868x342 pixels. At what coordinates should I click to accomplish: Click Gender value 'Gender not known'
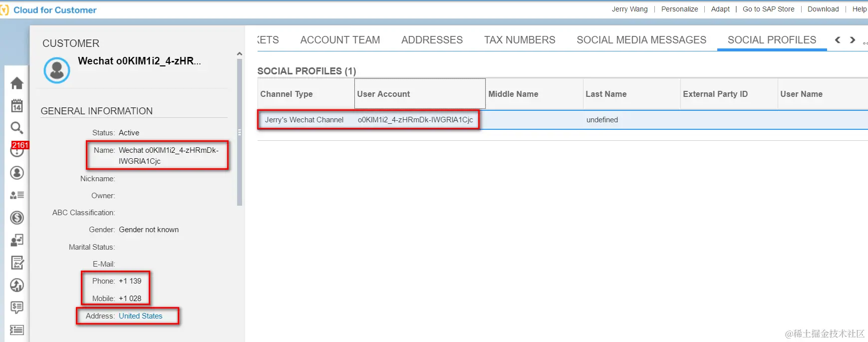(149, 230)
